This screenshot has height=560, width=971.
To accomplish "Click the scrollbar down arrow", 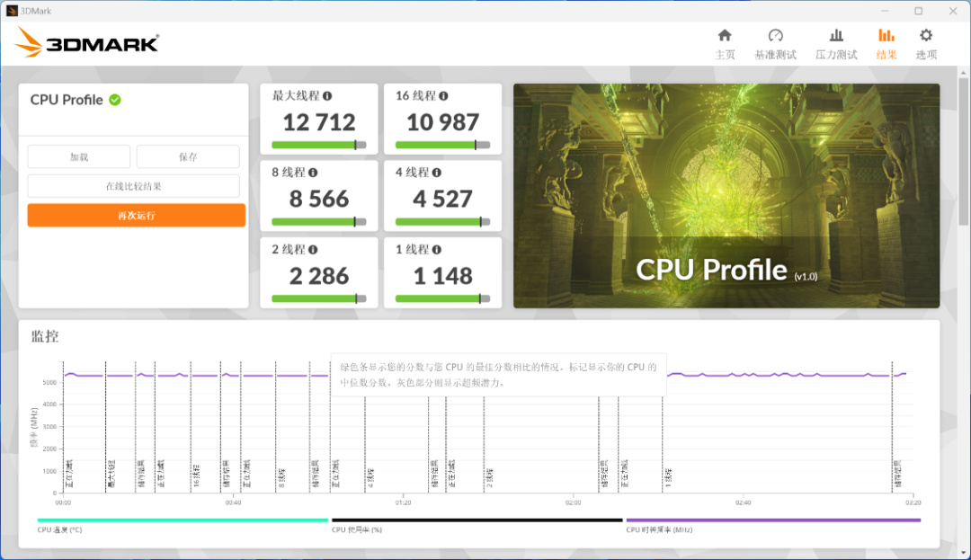I will pyautogui.click(x=963, y=553).
